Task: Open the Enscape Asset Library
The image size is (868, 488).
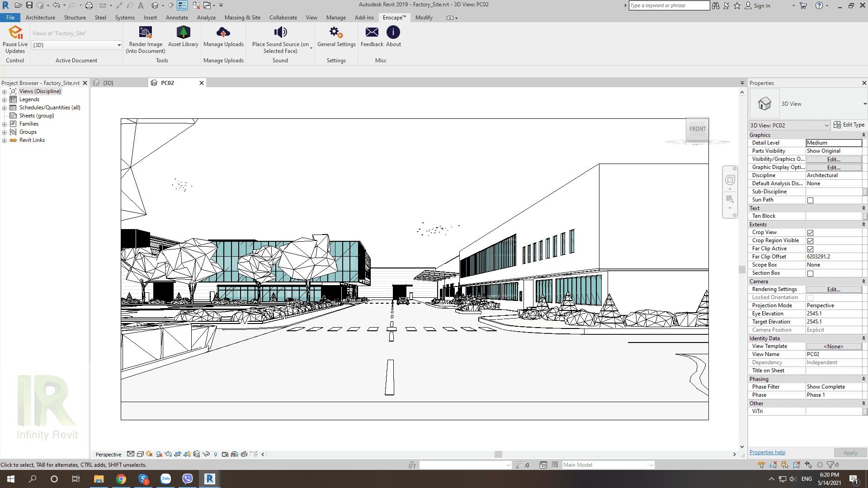Action: (183, 33)
